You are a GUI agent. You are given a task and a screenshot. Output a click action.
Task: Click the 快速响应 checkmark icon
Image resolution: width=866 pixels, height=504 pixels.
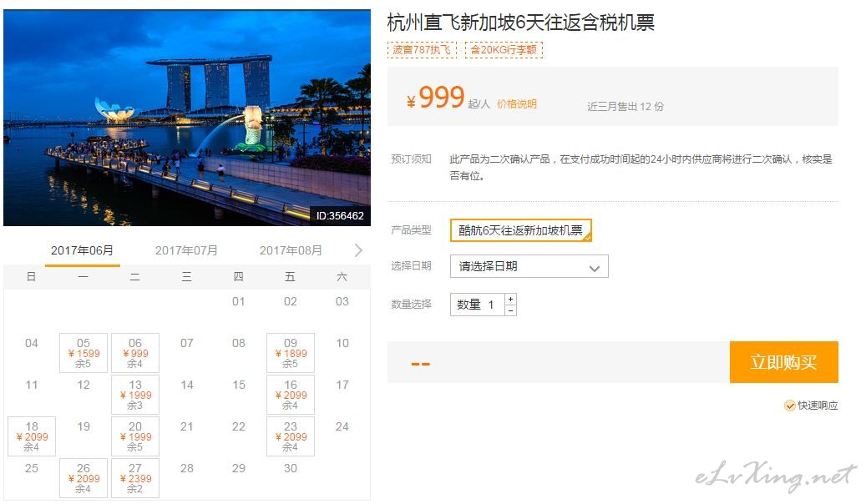pos(790,406)
